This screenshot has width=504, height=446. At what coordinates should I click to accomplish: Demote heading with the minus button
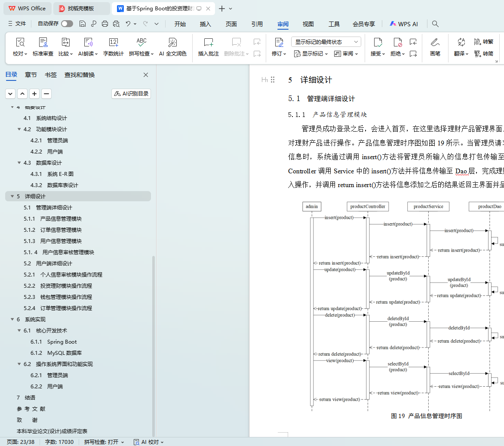(x=46, y=94)
